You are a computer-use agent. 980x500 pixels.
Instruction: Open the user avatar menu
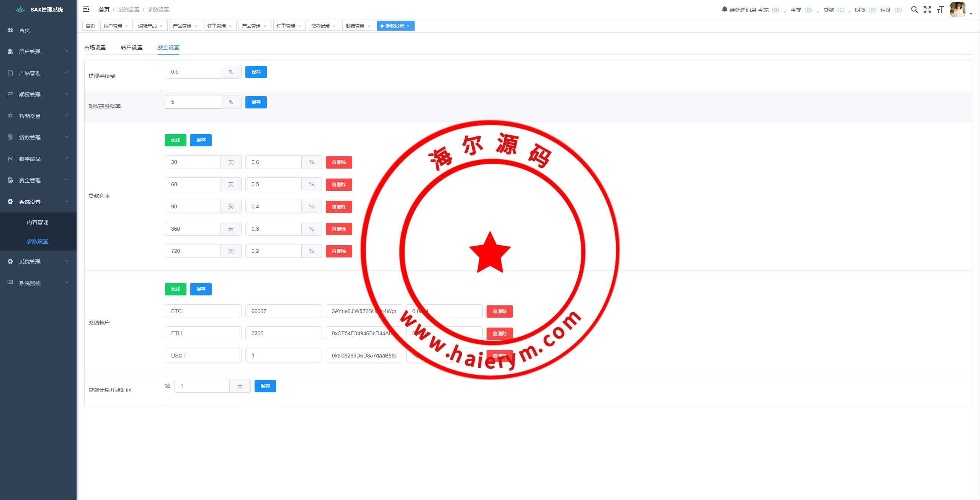point(958,10)
